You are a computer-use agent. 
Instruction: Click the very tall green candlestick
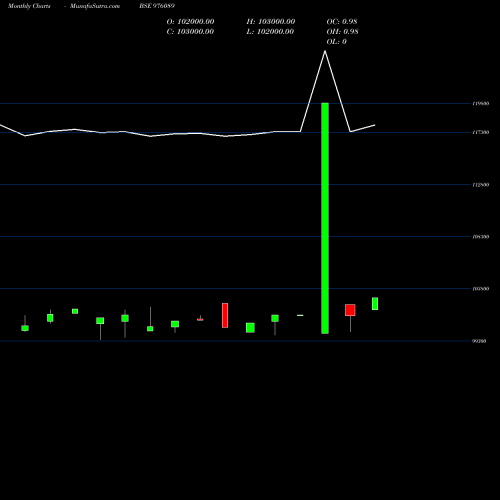coord(325,218)
